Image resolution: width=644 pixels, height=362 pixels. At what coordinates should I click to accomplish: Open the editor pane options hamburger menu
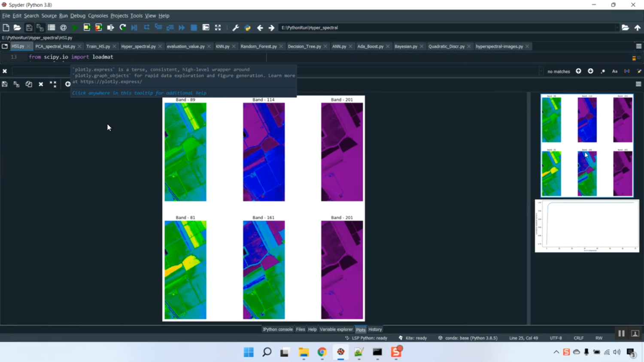[x=638, y=46]
